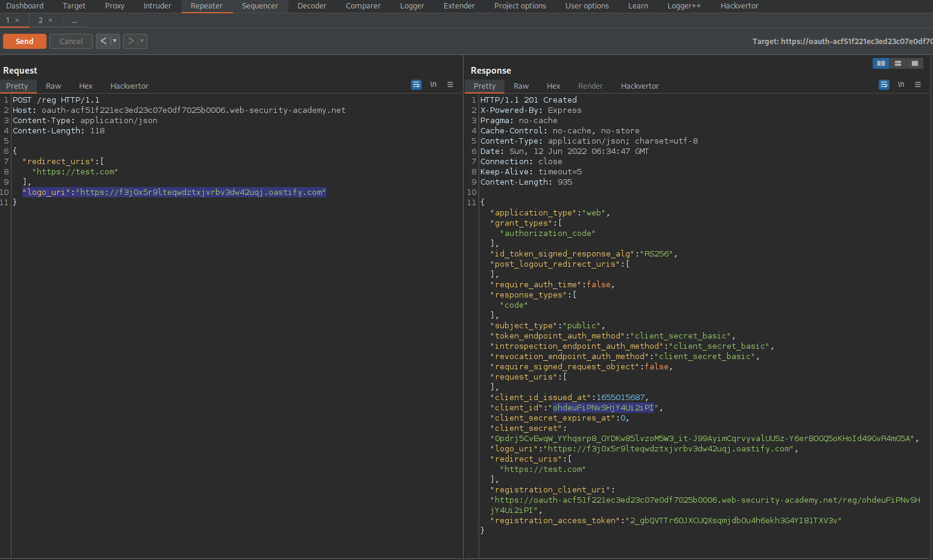Select Repeater sub-tab 1
The image size is (933, 560).
8,21
